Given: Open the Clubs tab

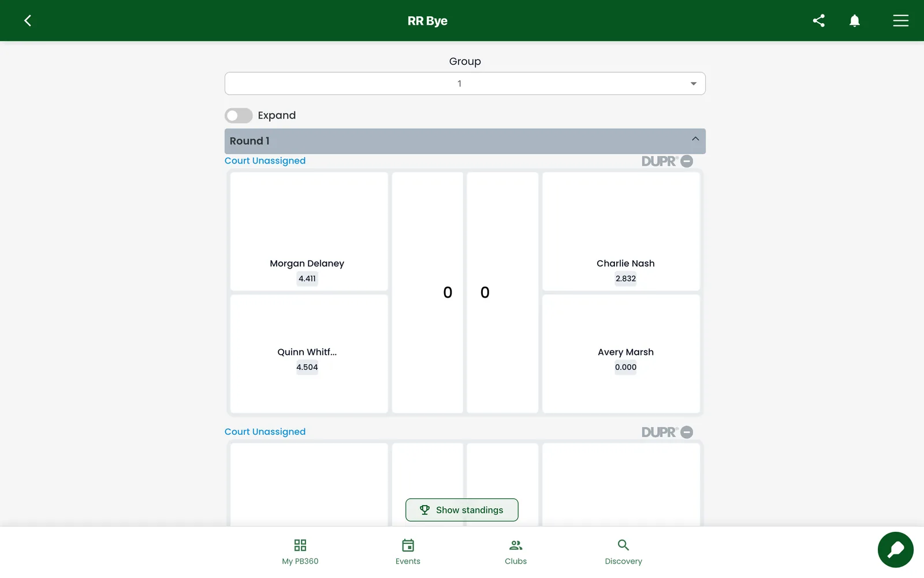Looking at the screenshot, I should click(x=516, y=552).
